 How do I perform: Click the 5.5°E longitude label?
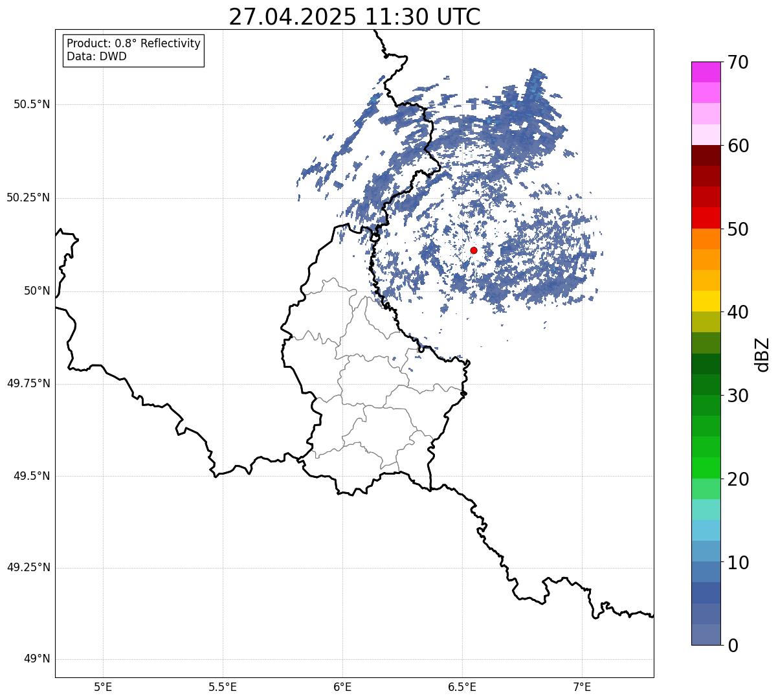[x=223, y=686]
